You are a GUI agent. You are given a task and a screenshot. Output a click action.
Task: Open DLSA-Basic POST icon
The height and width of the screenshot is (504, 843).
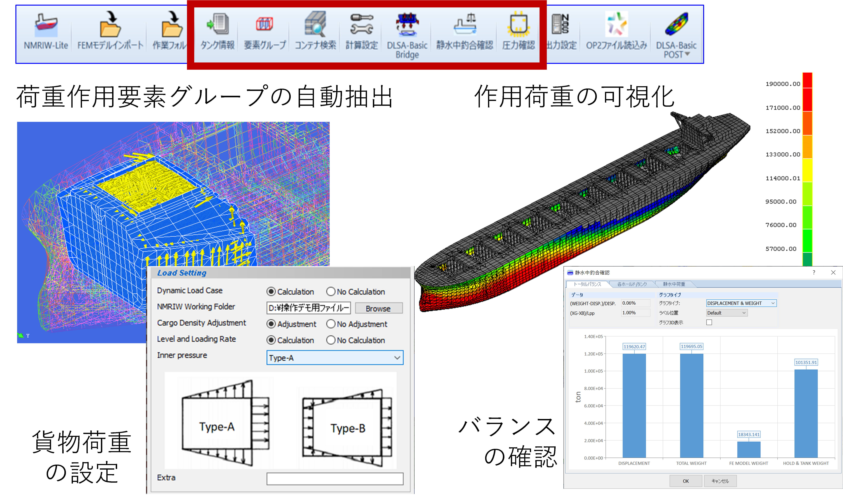coord(676,24)
